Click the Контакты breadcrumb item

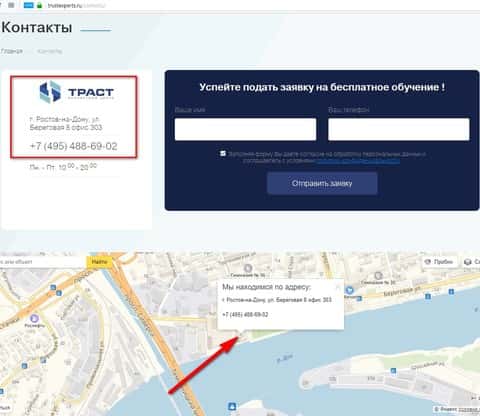click(x=49, y=51)
